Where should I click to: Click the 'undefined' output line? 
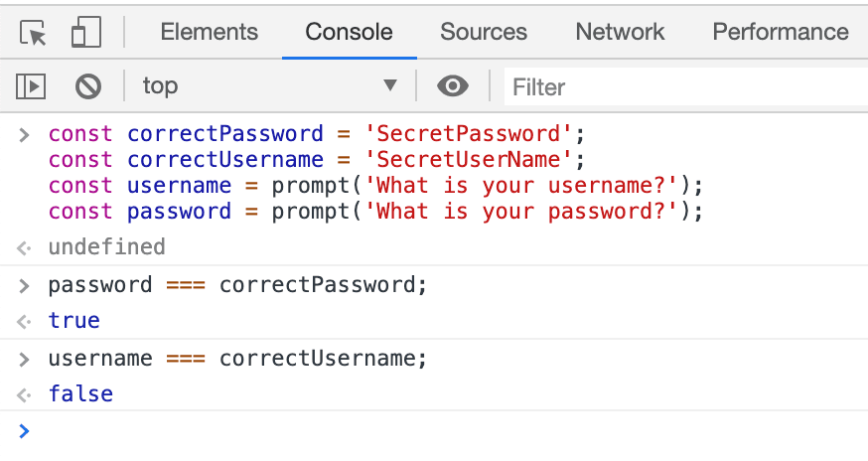[106, 246]
